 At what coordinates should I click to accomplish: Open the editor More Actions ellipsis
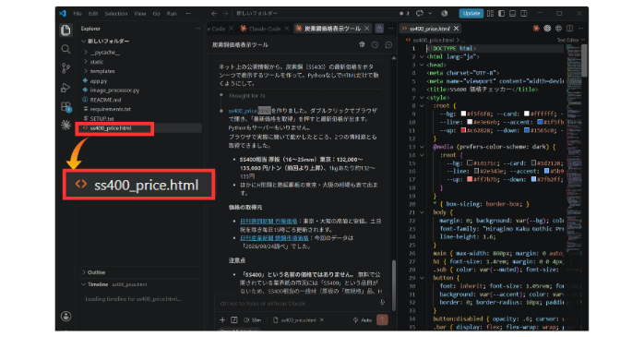tap(580, 29)
